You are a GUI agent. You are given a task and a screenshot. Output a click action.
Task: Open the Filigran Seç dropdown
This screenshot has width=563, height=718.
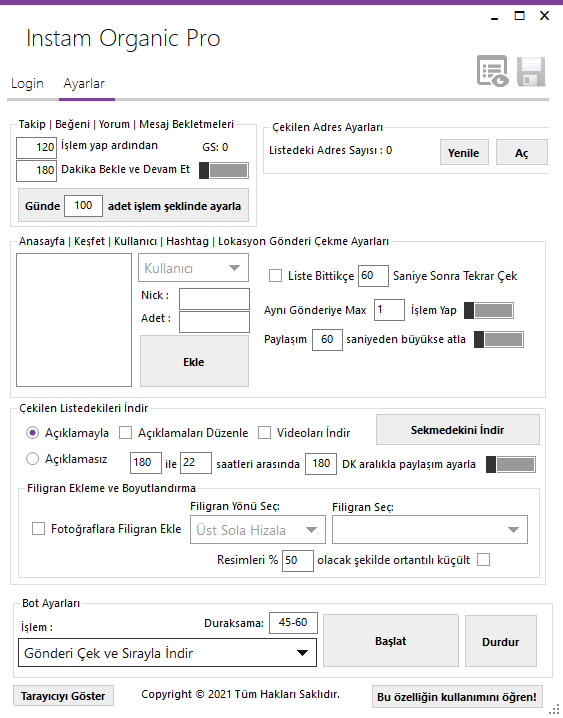point(430,530)
